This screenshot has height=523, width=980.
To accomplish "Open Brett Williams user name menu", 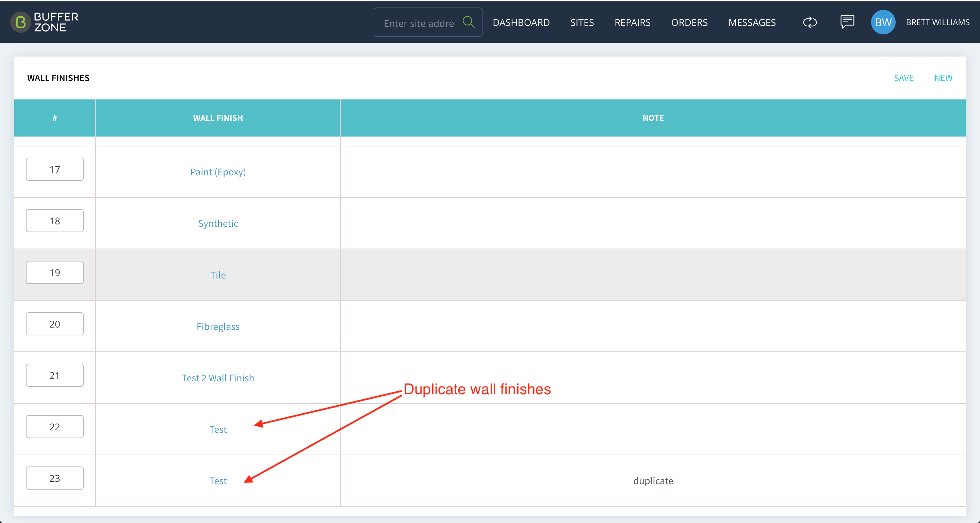I will pyautogui.click(x=937, y=22).
